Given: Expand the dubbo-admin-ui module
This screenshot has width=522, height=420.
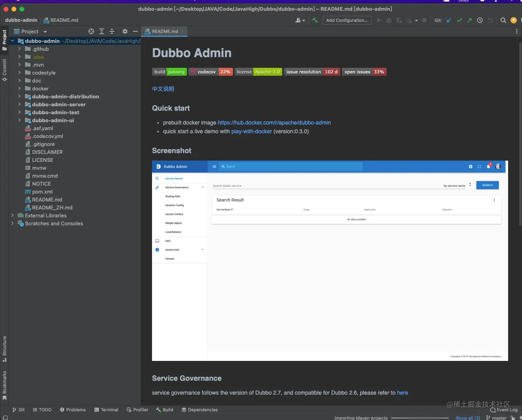Looking at the screenshot, I should click(x=19, y=120).
